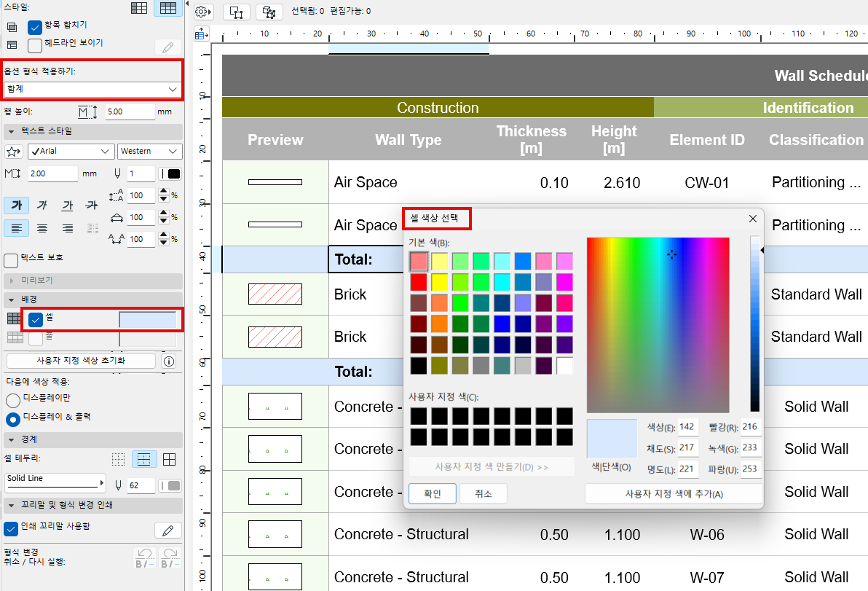Pick the white swatch in basic colors
Image resolution: width=868 pixels, height=591 pixels.
coord(564,366)
